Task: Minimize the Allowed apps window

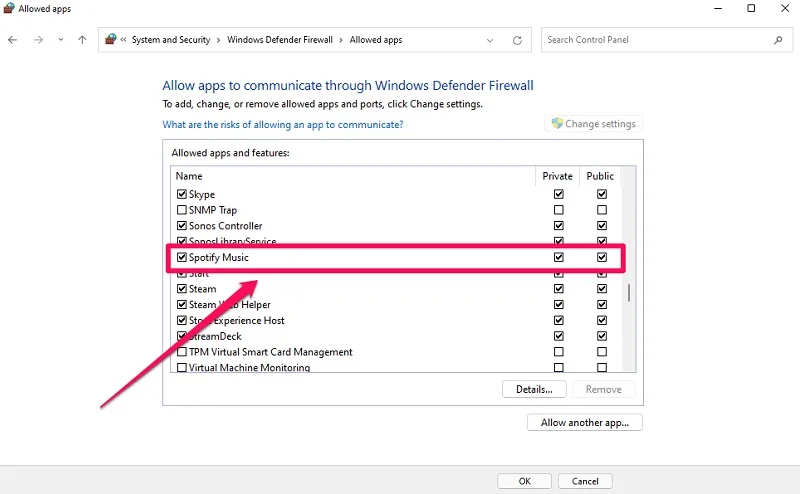Action: 718,9
